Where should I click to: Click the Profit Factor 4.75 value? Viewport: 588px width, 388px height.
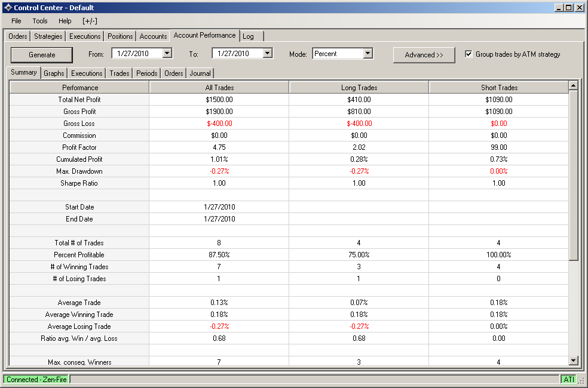(219, 147)
